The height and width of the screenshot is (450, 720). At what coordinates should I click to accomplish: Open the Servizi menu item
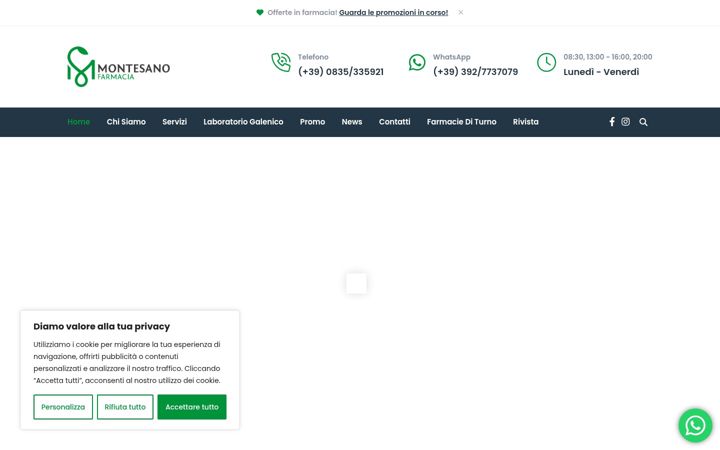coord(174,122)
